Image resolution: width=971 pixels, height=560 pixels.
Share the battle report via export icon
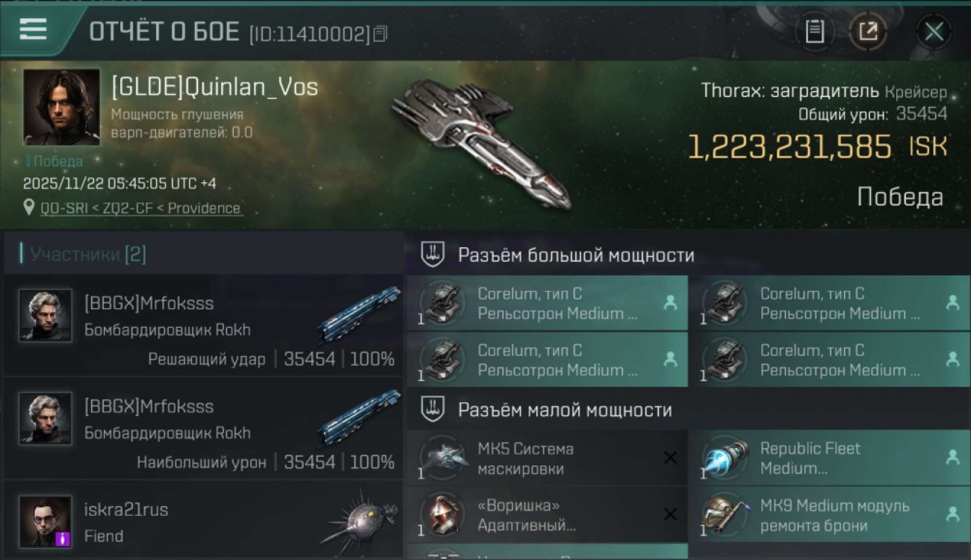point(868,31)
